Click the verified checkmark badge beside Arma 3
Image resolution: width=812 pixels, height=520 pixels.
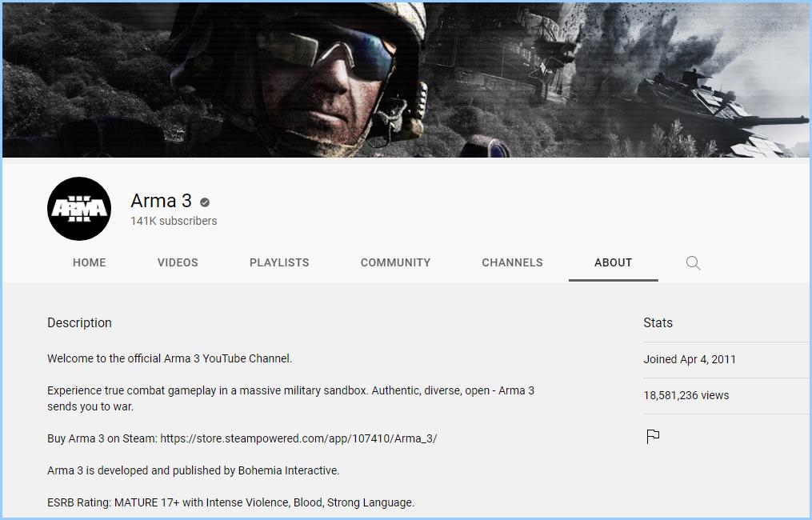point(205,202)
